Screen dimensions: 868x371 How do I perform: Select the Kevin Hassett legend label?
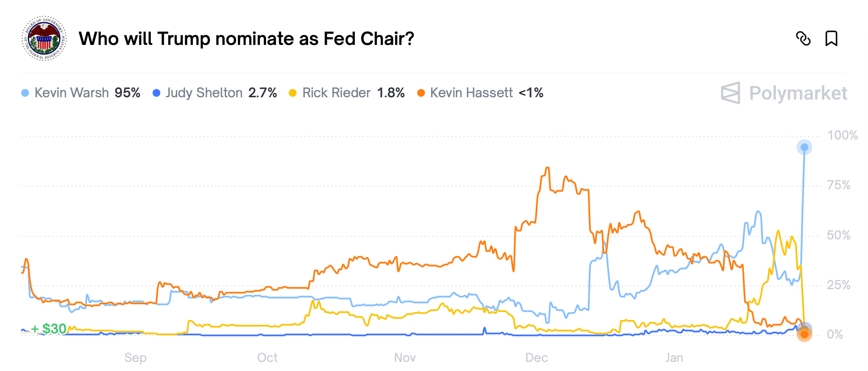click(471, 93)
